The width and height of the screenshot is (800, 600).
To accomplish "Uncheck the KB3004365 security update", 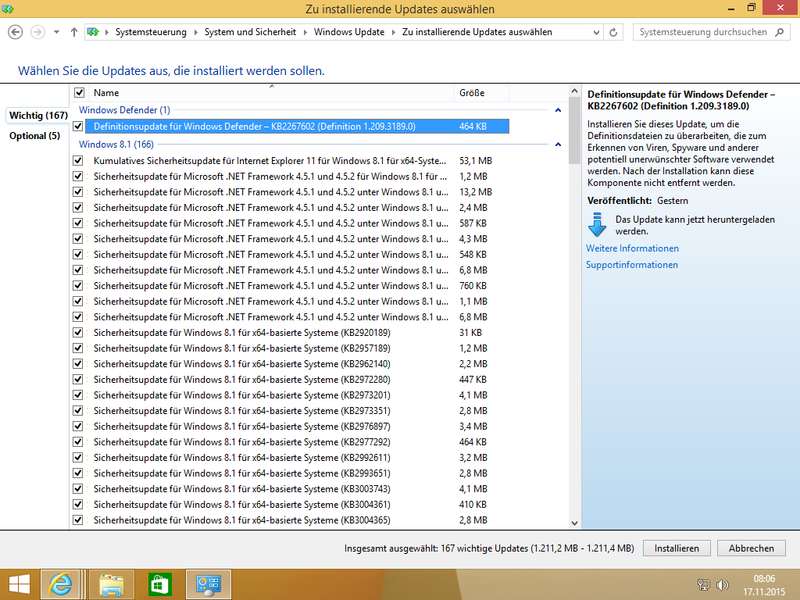I will [78, 520].
